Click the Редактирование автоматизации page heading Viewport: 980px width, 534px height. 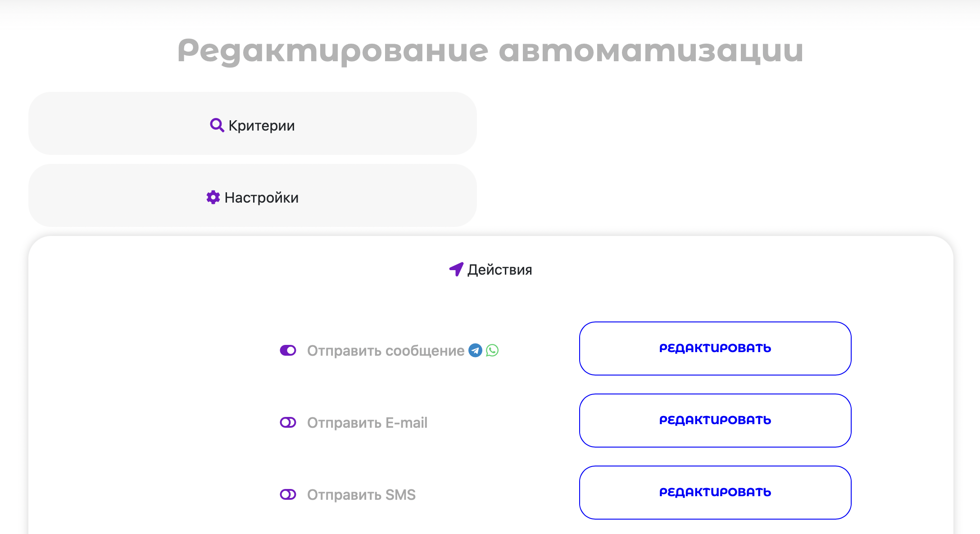pyautogui.click(x=490, y=50)
